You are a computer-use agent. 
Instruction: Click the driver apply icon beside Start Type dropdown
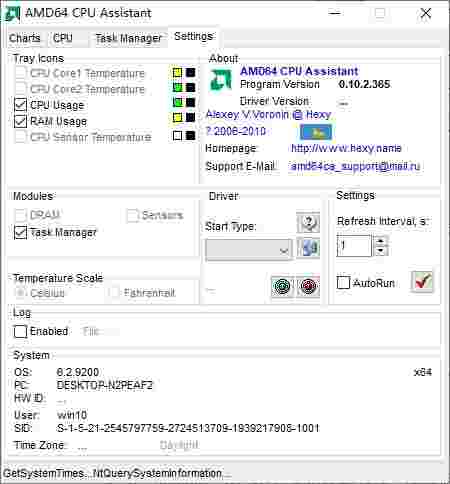308,248
